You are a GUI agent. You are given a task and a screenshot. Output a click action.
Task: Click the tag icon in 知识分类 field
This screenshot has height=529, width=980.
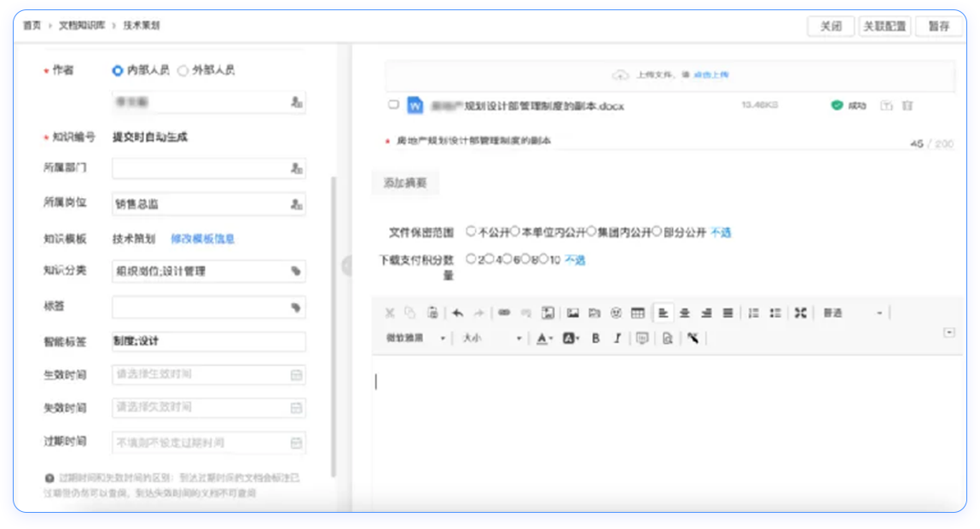[x=296, y=271]
